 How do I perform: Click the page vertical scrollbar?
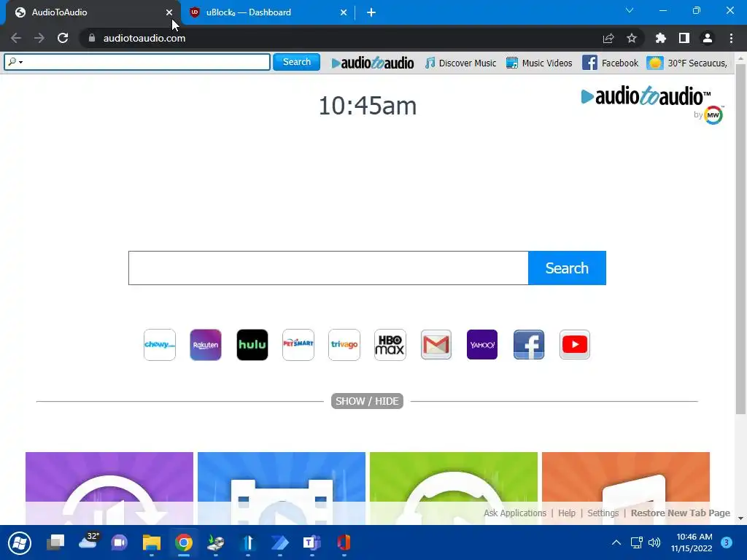click(740, 238)
